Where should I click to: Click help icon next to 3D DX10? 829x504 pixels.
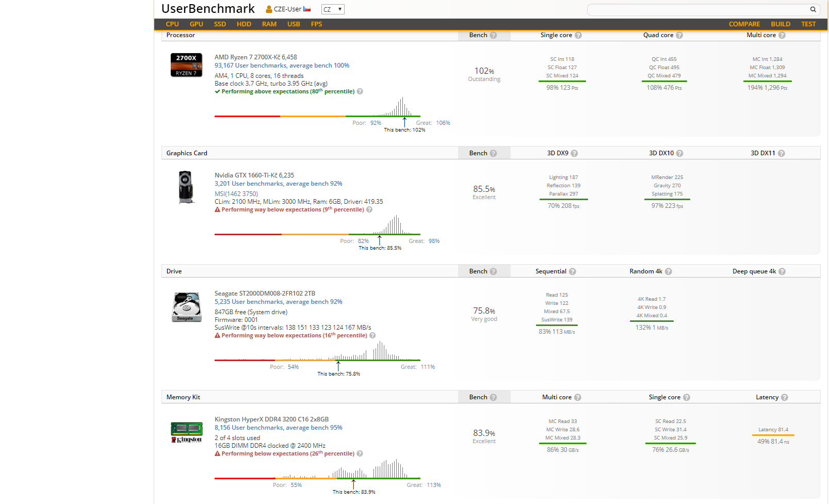pyautogui.click(x=680, y=154)
